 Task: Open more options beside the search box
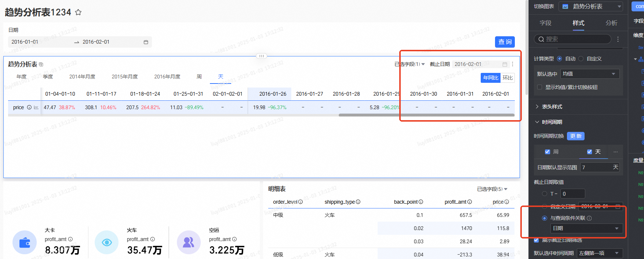click(618, 39)
